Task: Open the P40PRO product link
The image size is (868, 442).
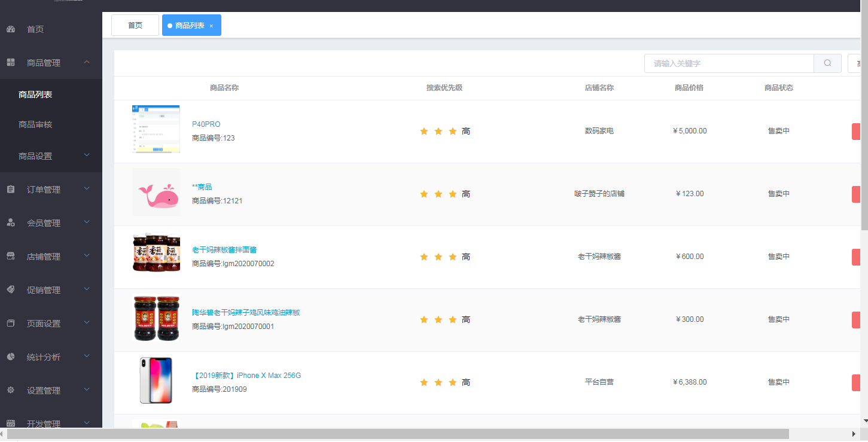Action: (206, 124)
